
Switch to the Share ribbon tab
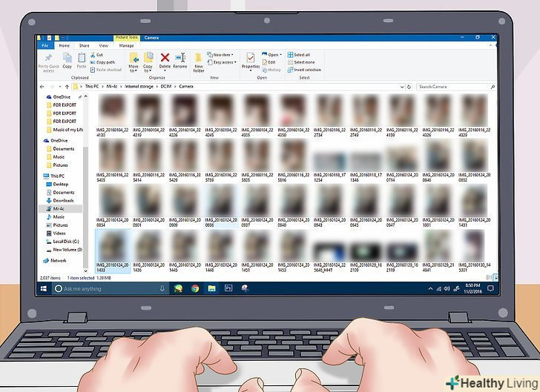84,45
